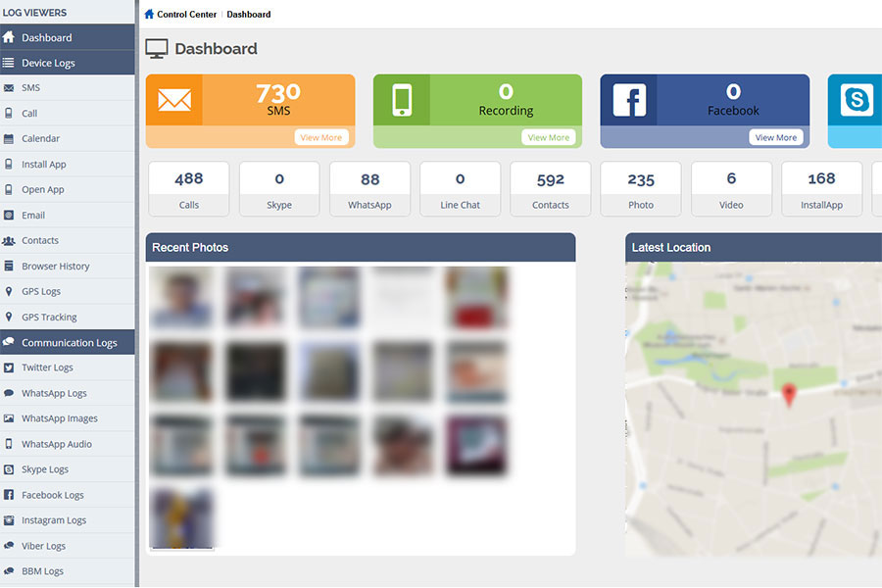Open GPS Tracking from sidebar

49,318
